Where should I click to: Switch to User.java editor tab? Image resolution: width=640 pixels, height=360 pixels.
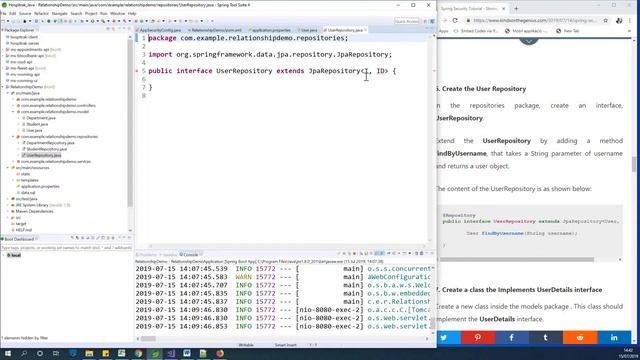click(308, 30)
